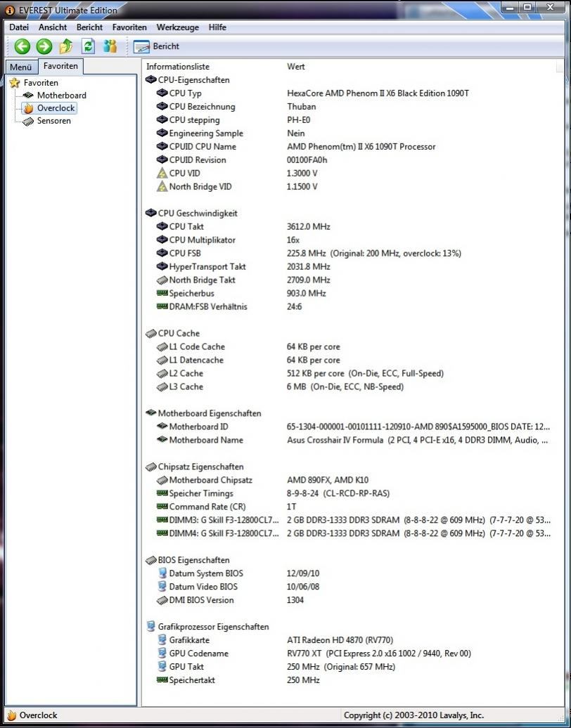571x728 pixels.
Task: Click the value 3612.0 MHz
Action: coord(309,226)
